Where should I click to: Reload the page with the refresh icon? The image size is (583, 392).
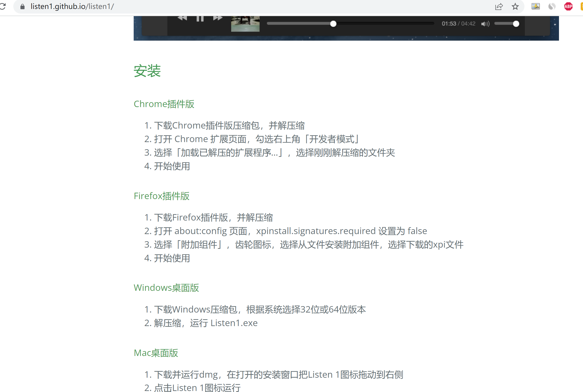[3, 6]
